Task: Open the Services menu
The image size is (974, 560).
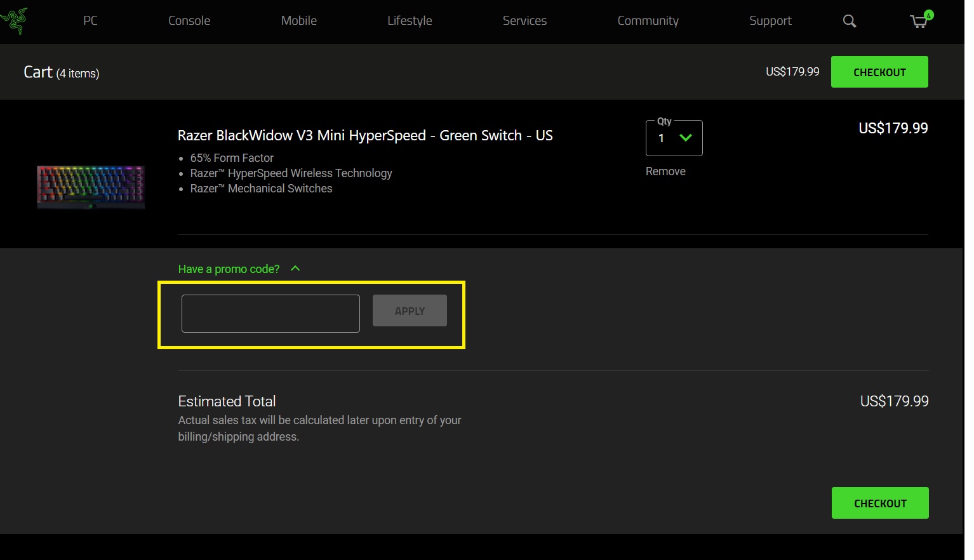Action: (x=524, y=20)
